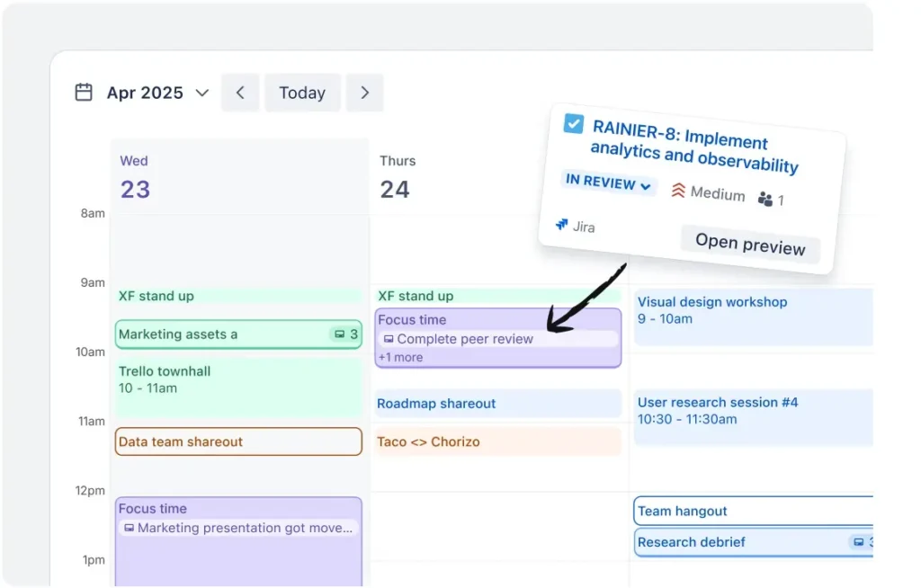921x588 pixels.
Task: Select the Thurs 24 column header
Action: pyautogui.click(x=397, y=176)
